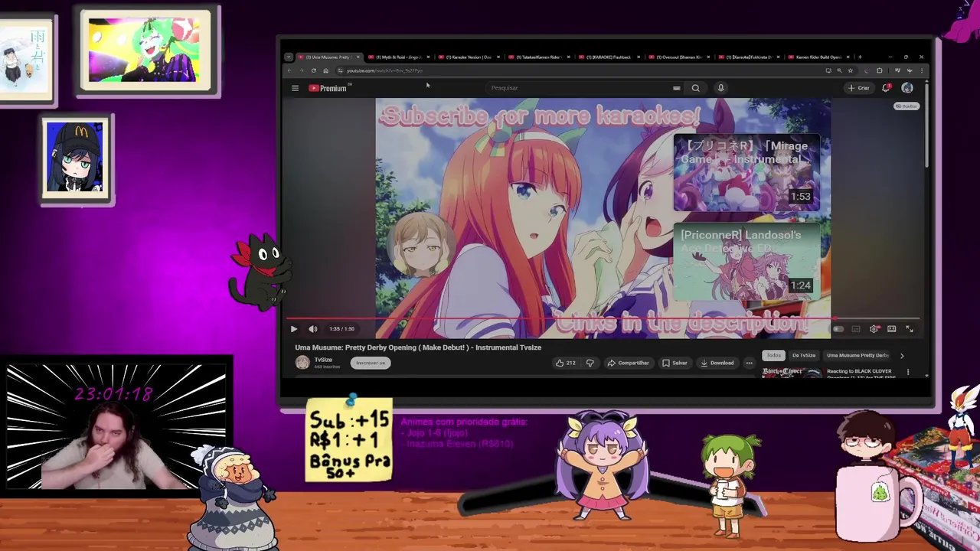This screenshot has width=980, height=551.
Task: Open a new browser tab plus
Action: (860, 57)
